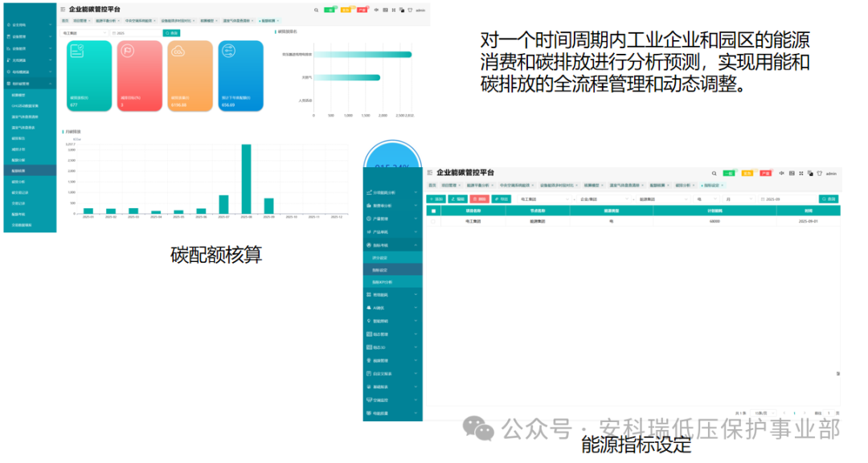Click the sliders icon on the blue card
The image size is (868, 463).
[x=228, y=51]
